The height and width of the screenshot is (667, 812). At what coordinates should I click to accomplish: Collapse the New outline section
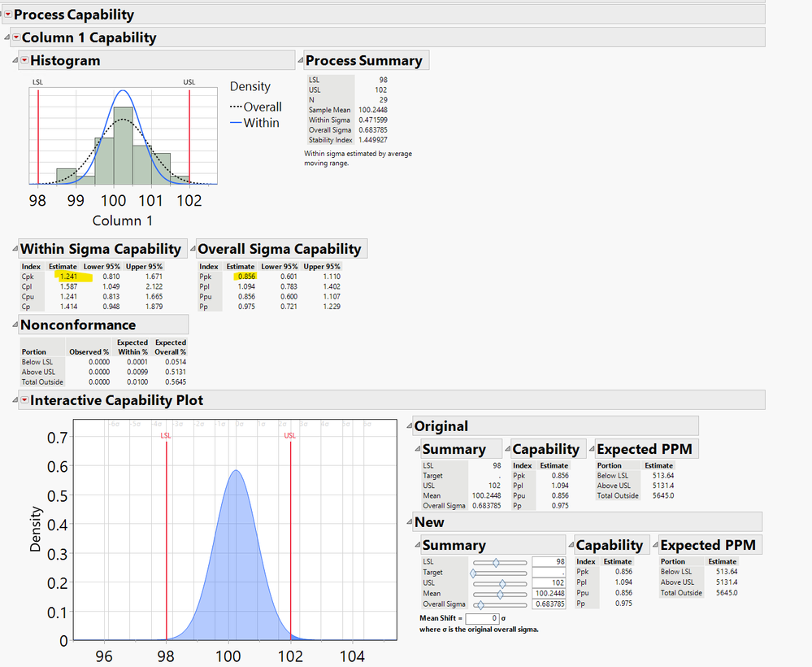coord(409,522)
